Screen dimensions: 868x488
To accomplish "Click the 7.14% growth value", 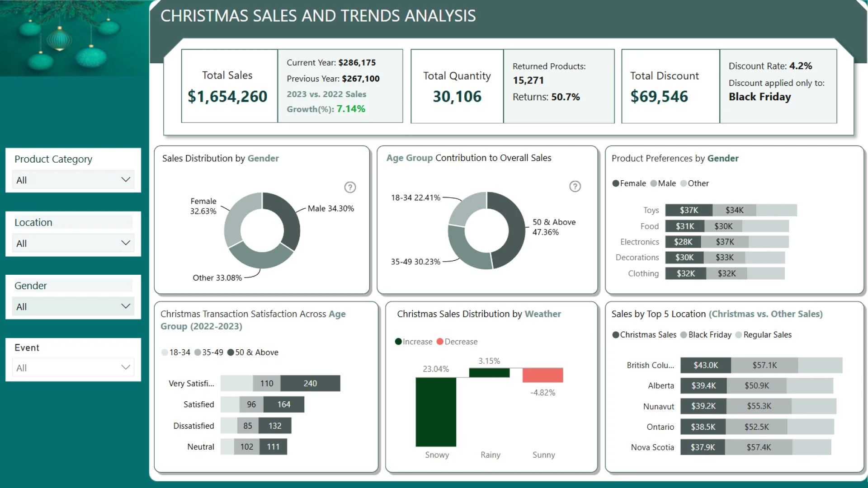I will click(351, 109).
